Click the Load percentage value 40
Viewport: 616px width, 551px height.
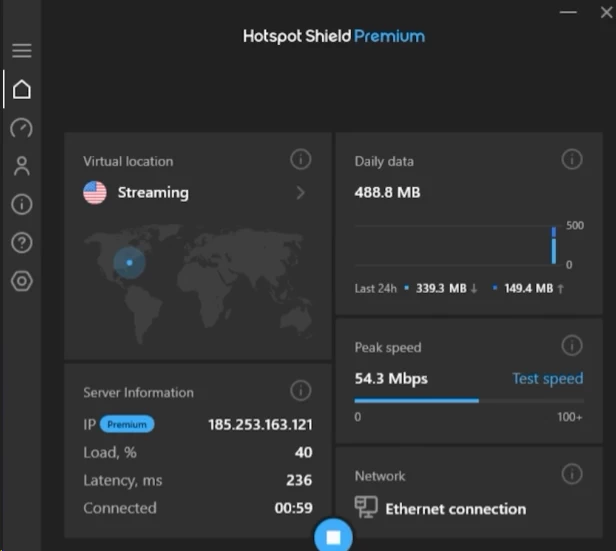tap(303, 452)
